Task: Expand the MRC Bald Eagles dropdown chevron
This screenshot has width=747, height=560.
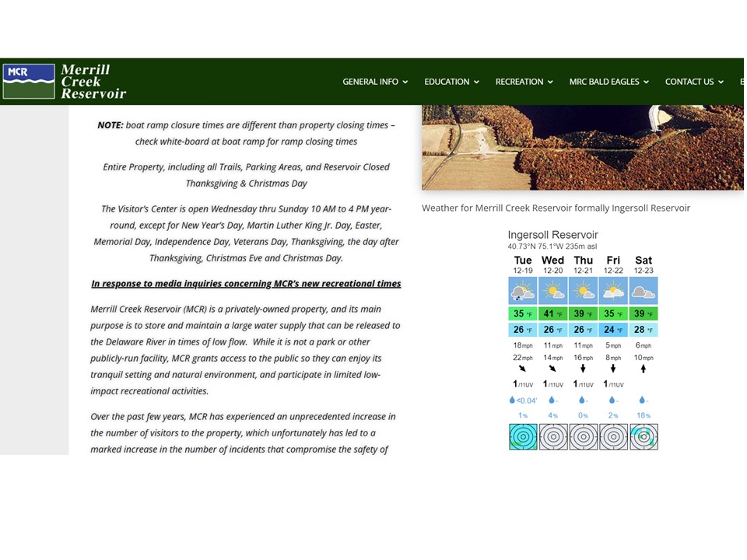Action: pyautogui.click(x=646, y=82)
